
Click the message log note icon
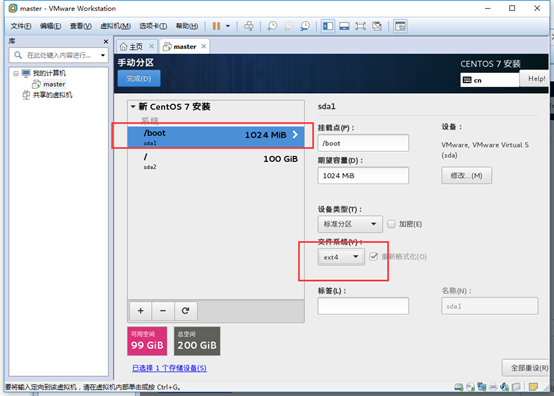[533, 387]
